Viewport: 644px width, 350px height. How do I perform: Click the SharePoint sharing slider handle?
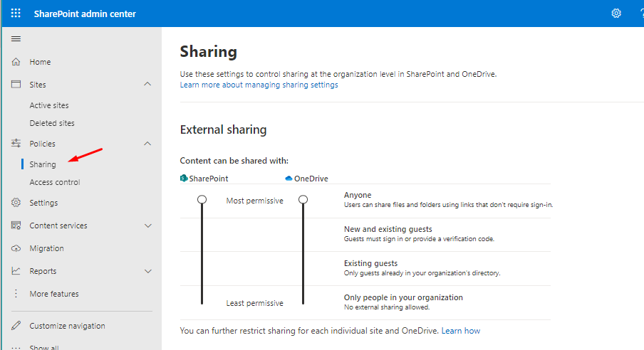pos(202,200)
